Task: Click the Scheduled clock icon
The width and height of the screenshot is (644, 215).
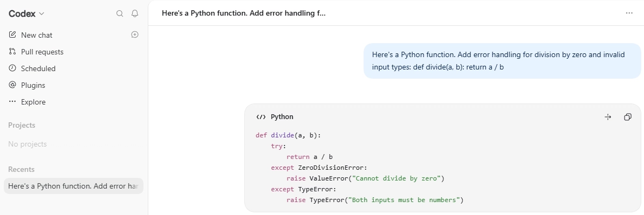Action: point(12,68)
